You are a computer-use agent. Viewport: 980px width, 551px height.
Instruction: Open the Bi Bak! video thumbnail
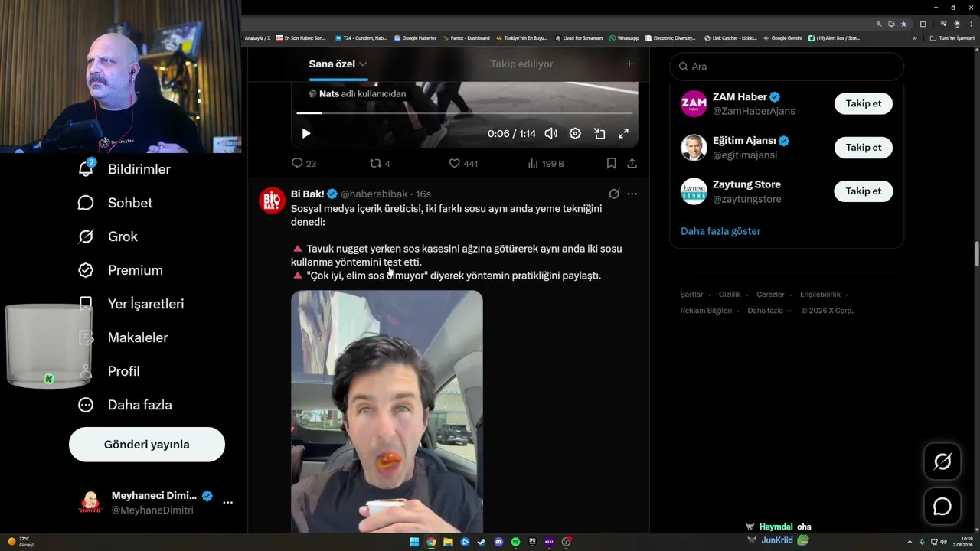point(387,412)
